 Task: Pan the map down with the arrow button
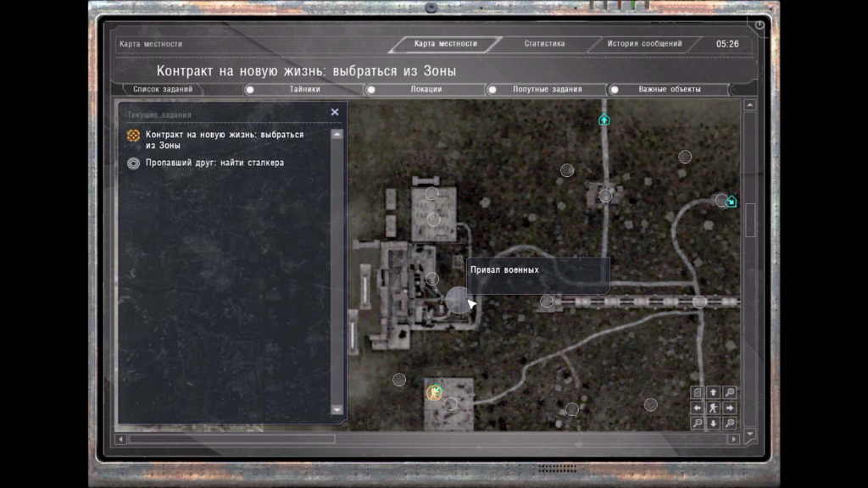714,424
